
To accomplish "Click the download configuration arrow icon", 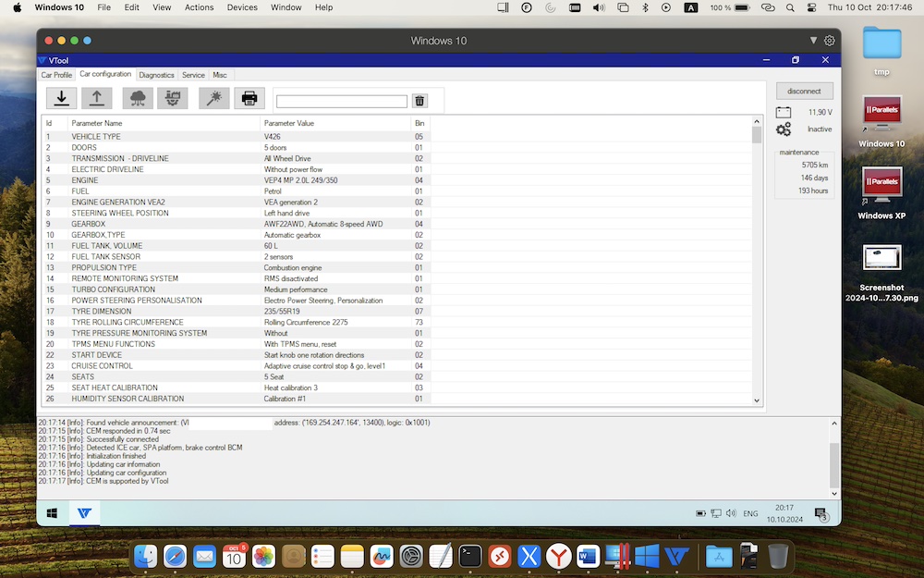I will tap(62, 98).
